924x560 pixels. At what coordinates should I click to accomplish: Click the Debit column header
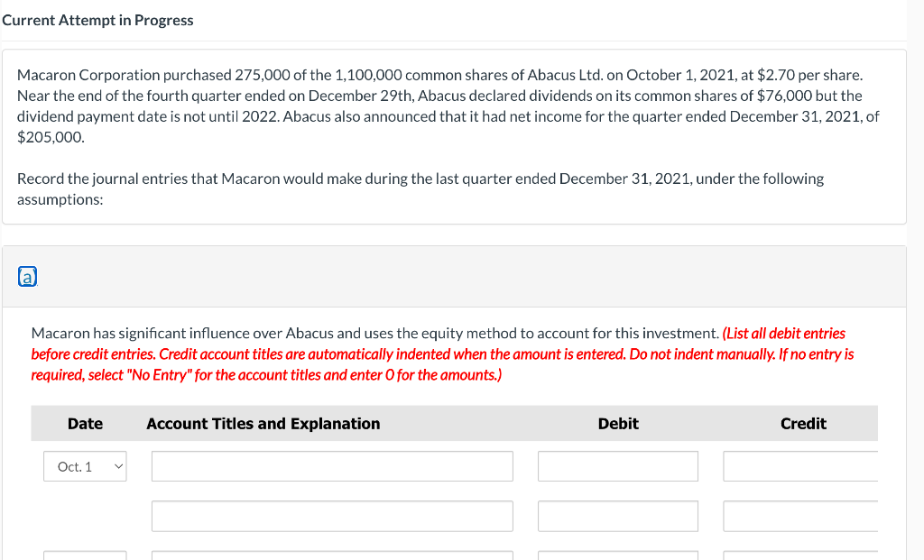pyautogui.click(x=617, y=423)
